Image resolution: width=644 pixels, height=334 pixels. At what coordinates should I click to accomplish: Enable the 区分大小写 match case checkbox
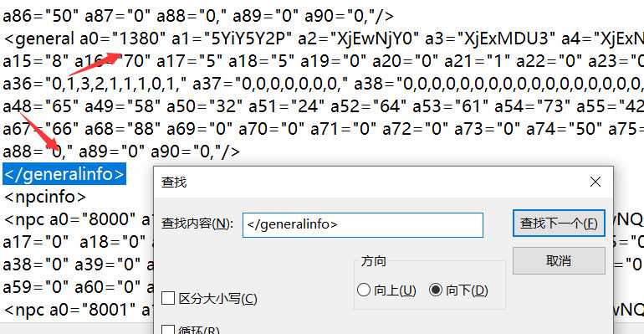tap(168, 298)
